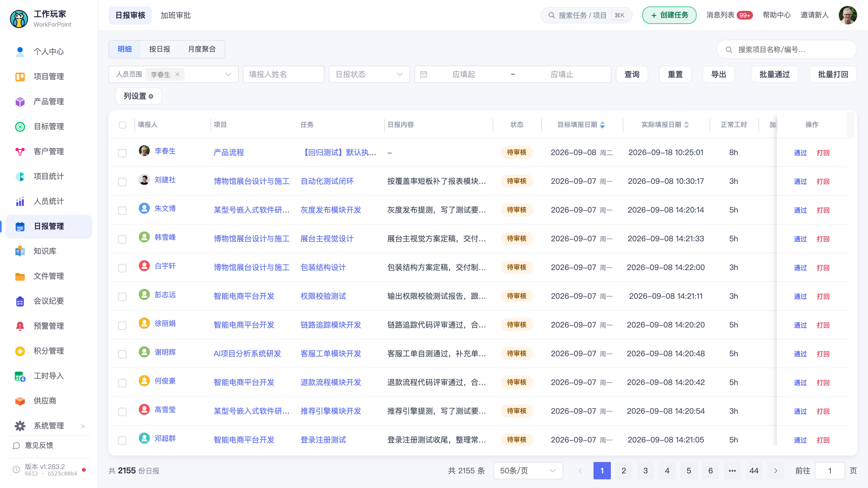Go to page 44 in pagination
Screen dimensions: 868x488
754,470
